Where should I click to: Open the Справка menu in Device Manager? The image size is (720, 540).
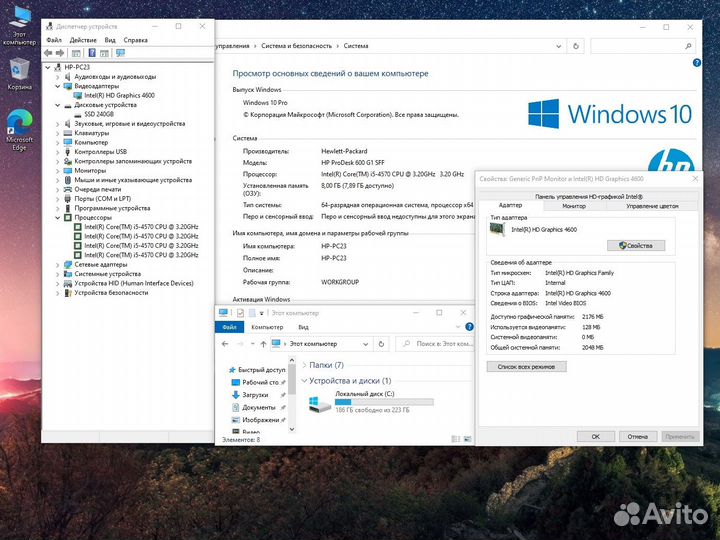[135, 40]
